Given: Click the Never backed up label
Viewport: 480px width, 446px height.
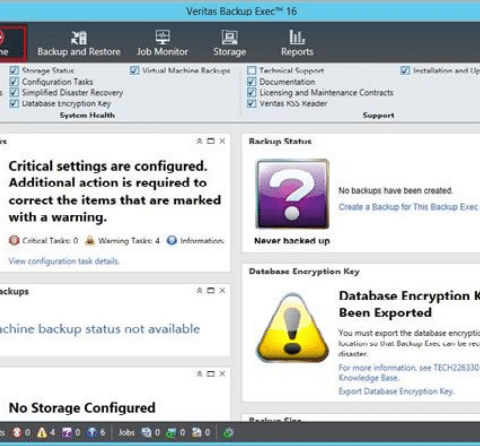Looking at the screenshot, I should [x=292, y=241].
